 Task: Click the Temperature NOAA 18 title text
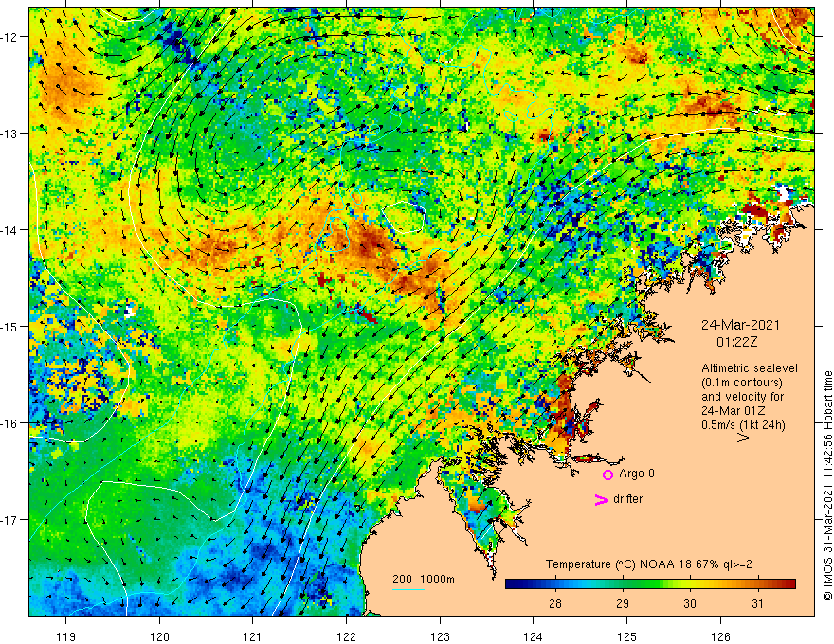(648, 564)
